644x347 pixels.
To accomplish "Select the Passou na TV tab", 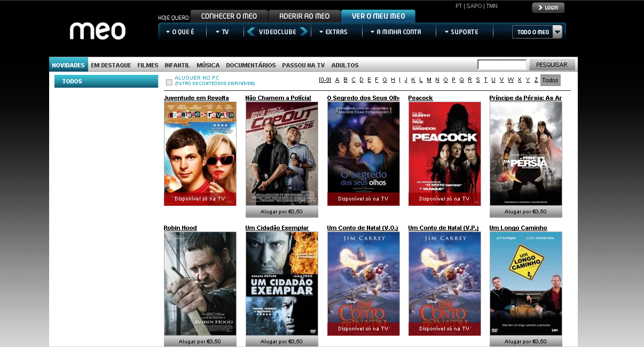I will (x=303, y=65).
